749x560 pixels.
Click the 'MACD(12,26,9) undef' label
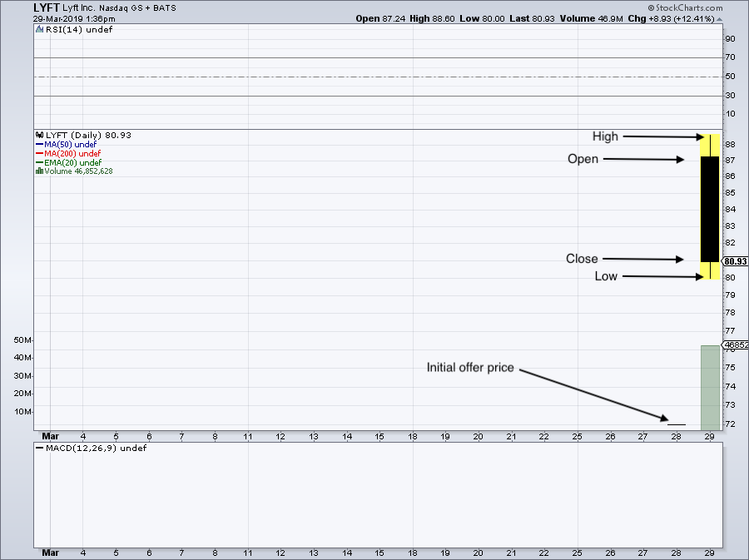[96, 448]
